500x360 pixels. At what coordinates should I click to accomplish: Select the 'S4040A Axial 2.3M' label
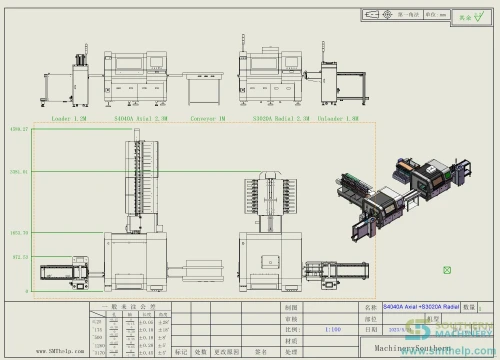[x=141, y=118]
